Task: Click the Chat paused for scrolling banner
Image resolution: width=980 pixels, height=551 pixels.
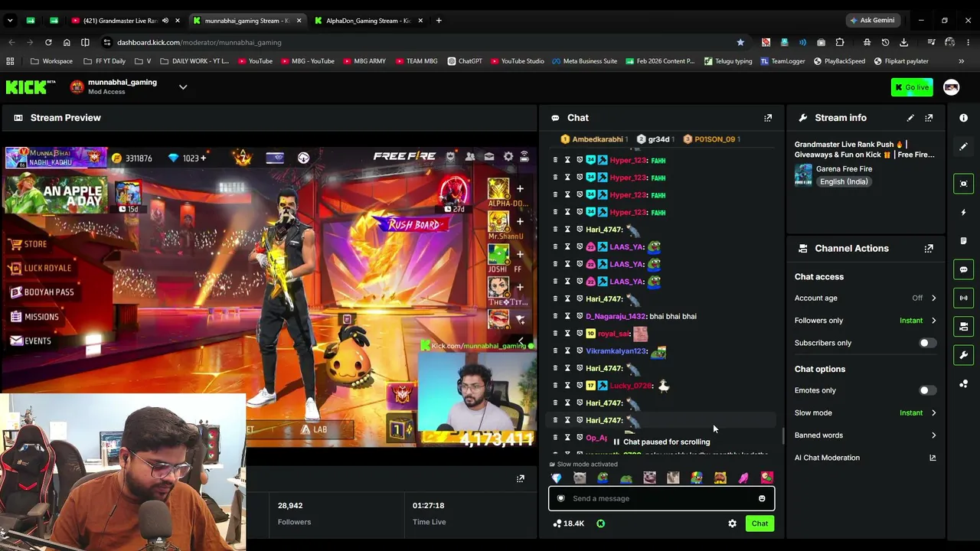Action: click(x=661, y=442)
